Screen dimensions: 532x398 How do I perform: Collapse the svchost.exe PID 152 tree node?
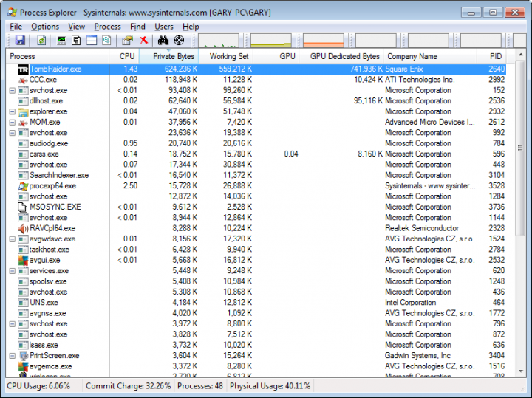point(13,91)
